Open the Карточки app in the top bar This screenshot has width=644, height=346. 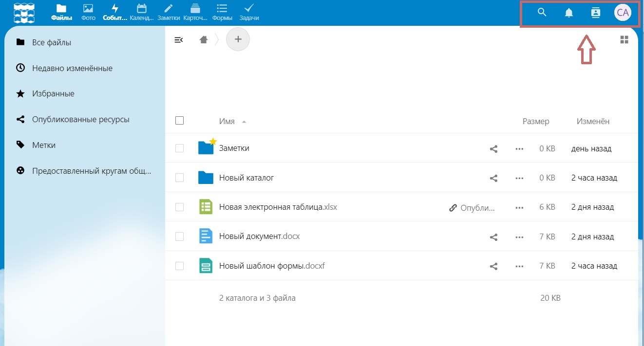(195, 12)
